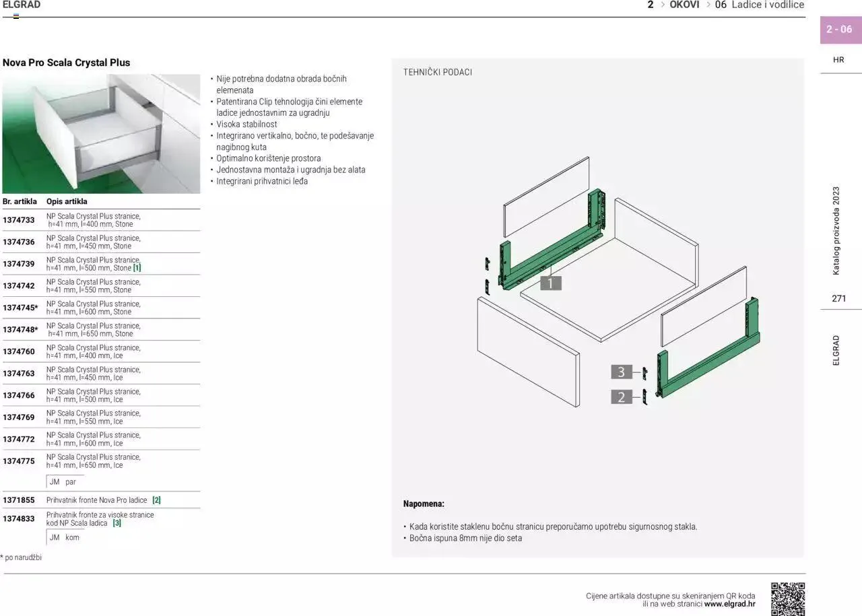Click the ELGRAD logo
862x616 pixels.
22,5
